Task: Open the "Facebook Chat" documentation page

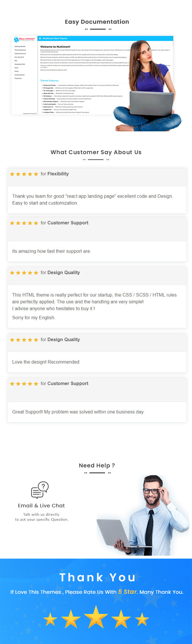Action: pos(19,64)
